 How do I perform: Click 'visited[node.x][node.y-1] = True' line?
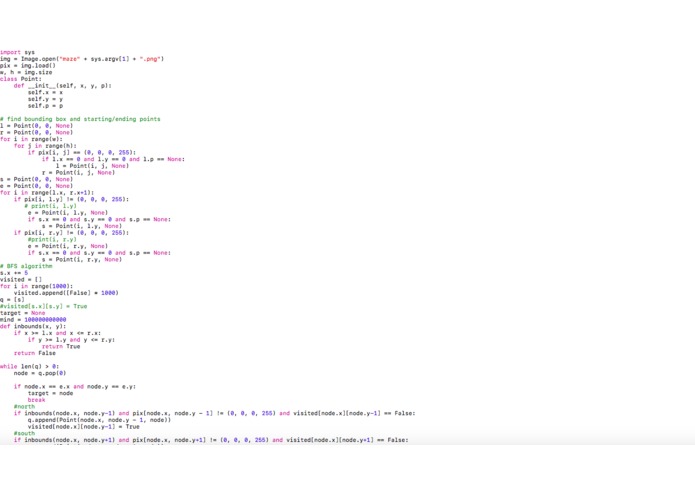coord(84,427)
